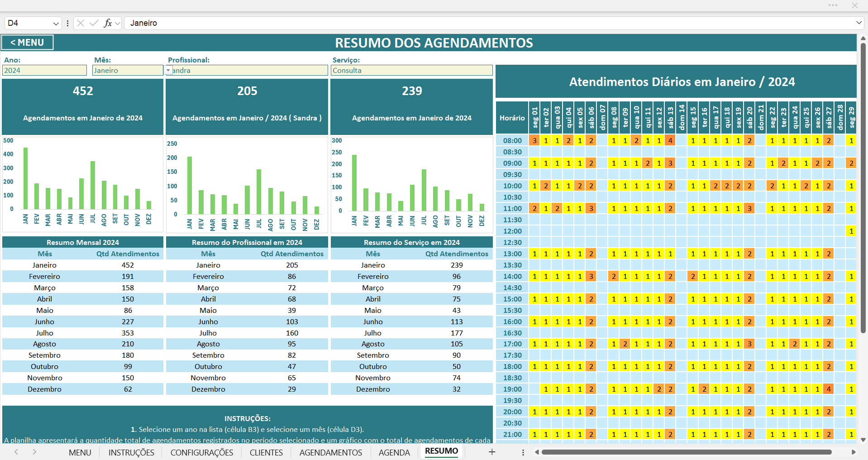This screenshot has width=868, height=460.
Task: Open the Mês dropdown arrow
Action: (168, 70)
